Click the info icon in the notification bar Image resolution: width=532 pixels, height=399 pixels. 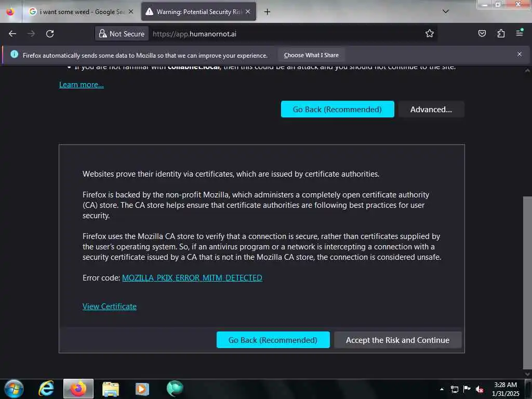coord(14,54)
